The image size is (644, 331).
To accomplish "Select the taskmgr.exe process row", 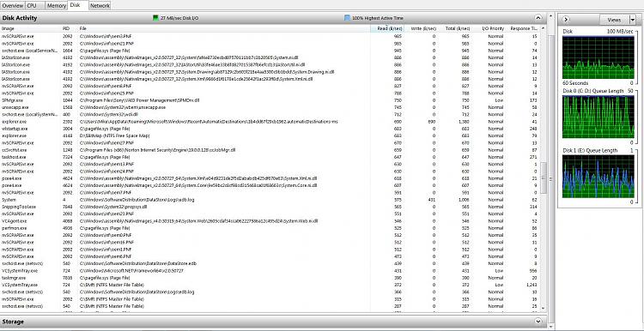I will 270,278.
